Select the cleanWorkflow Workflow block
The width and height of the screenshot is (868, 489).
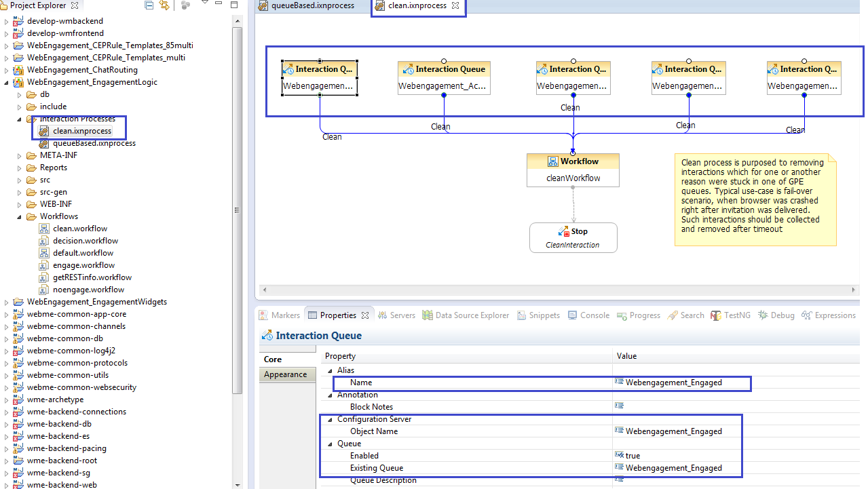573,170
